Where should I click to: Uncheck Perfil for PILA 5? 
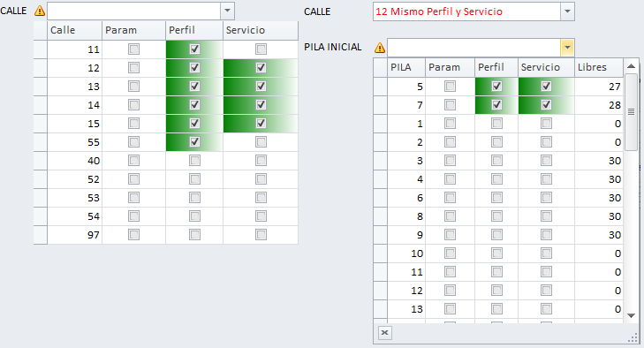tap(496, 87)
